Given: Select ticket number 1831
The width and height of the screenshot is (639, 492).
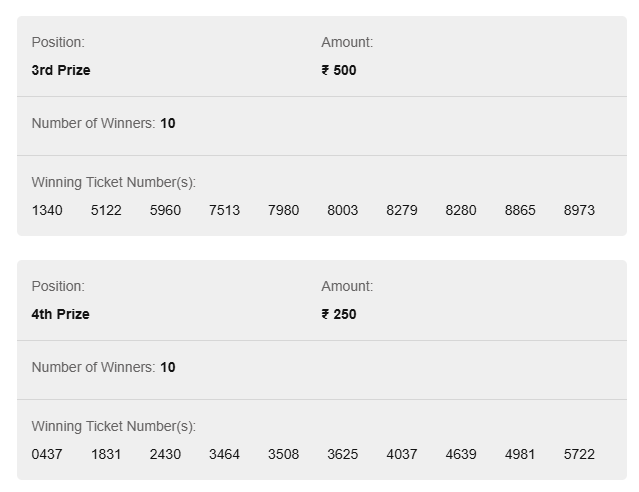Looking at the screenshot, I should (106, 454).
